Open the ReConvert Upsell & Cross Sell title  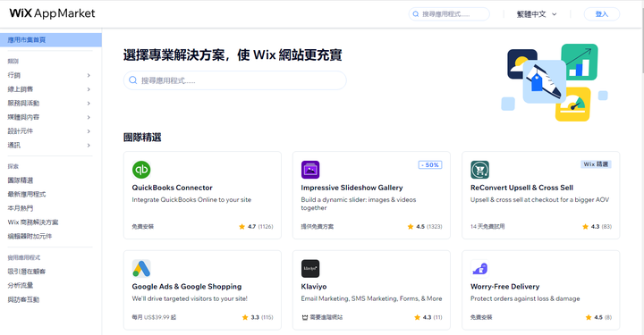coord(521,188)
